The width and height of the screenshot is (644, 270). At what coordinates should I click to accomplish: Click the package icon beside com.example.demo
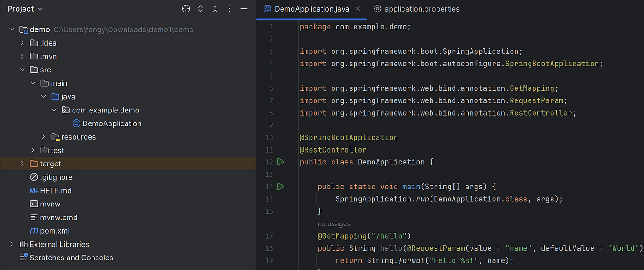66,110
